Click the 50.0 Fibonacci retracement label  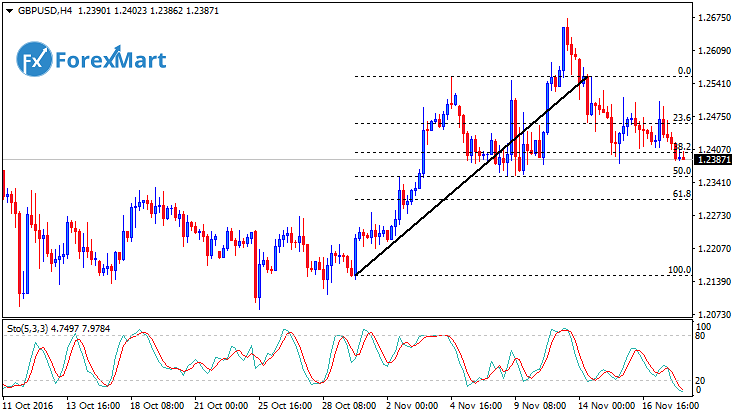point(682,171)
